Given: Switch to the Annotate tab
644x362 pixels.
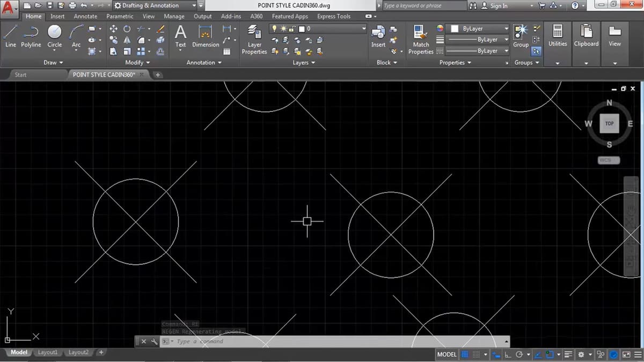Looking at the screenshot, I should (x=85, y=17).
